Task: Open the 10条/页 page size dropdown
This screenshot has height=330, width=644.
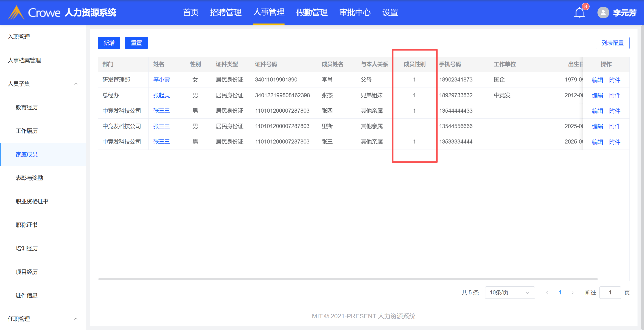Action: pos(510,292)
